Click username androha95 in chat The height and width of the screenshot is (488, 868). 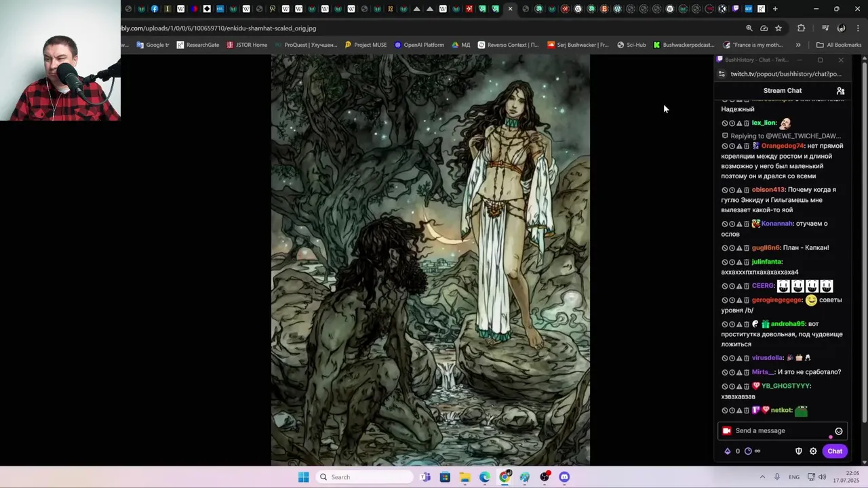[x=787, y=324]
